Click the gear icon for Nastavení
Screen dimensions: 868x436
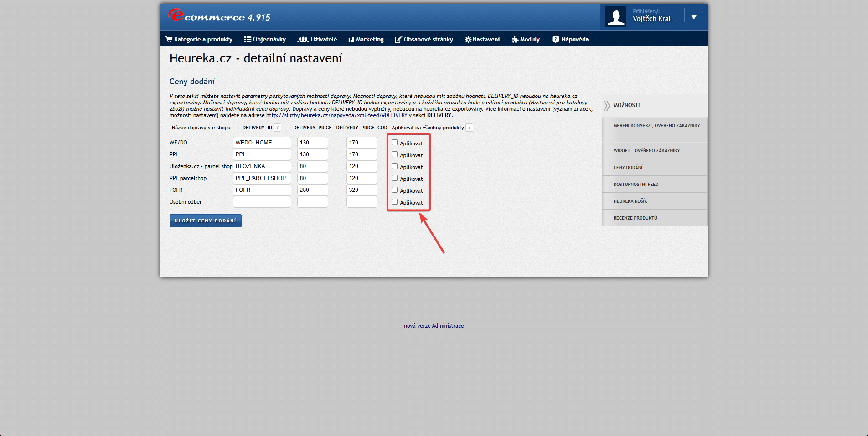pyautogui.click(x=468, y=40)
